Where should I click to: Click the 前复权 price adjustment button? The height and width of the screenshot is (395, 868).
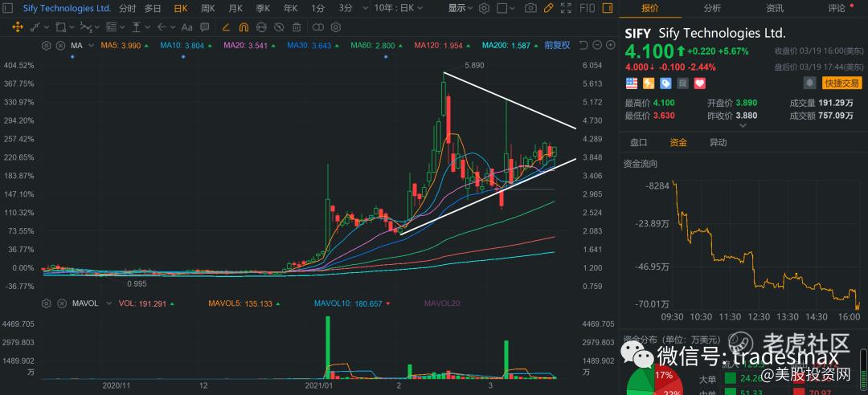coord(557,46)
